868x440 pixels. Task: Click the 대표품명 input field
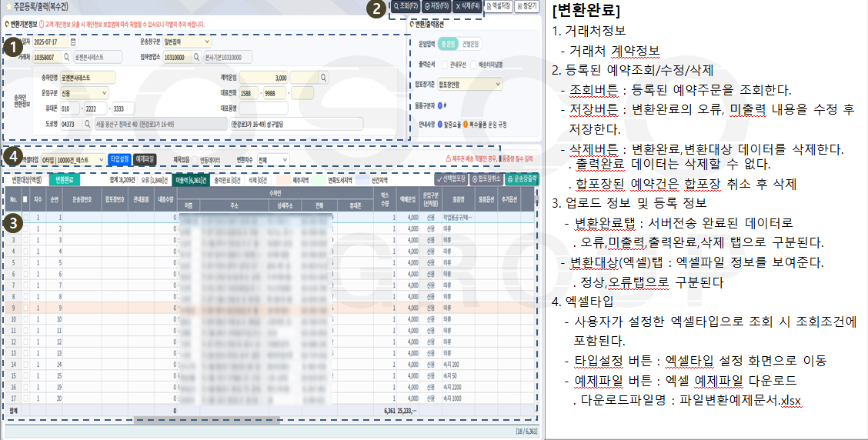(x=263, y=108)
